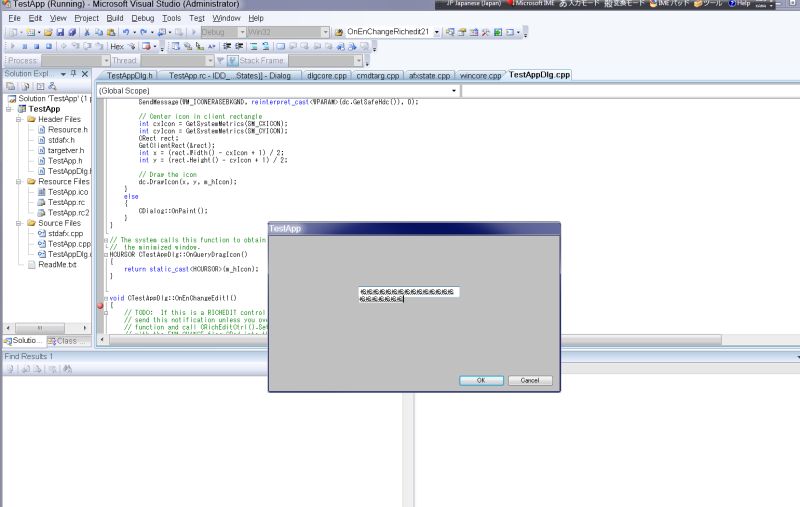The width and height of the screenshot is (800, 507).
Task: Toggle auto-hide pin on Solution Explorer
Action: tap(73, 74)
